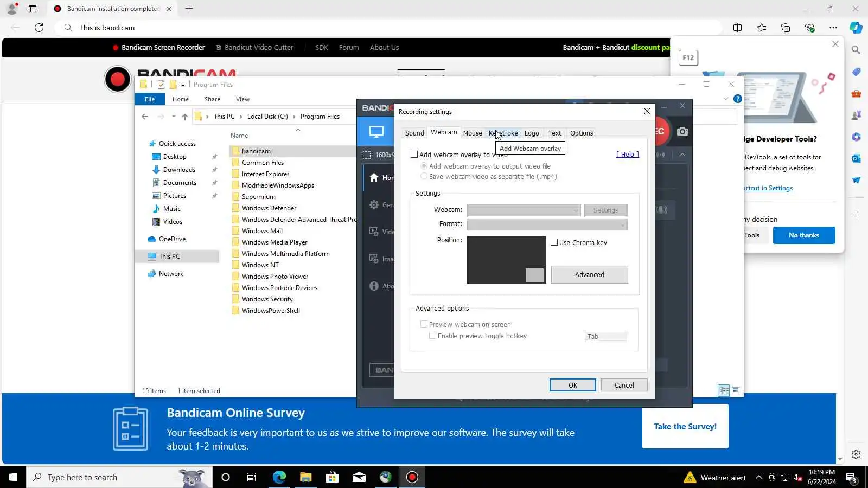The width and height of the screenshot is (868, 488).
Task: Click the Edge refresh page icon
Action: click(39, 28)
